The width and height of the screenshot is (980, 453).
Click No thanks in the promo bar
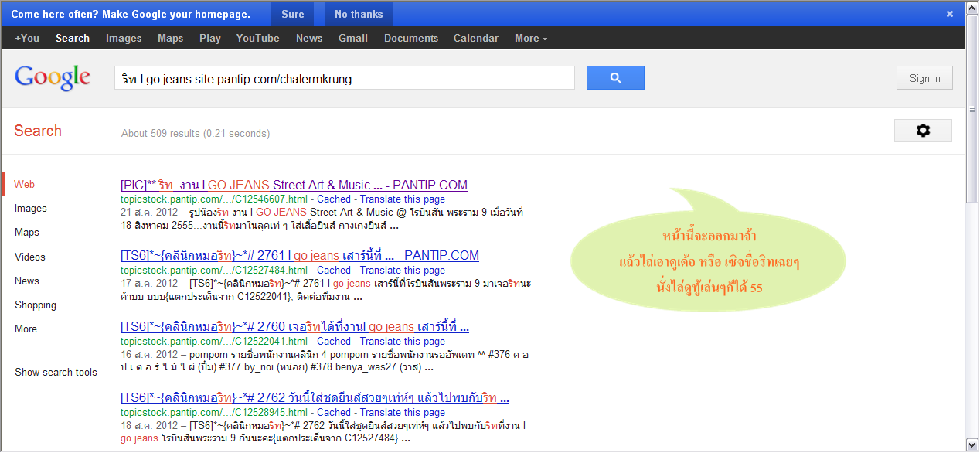pos(359,14)
